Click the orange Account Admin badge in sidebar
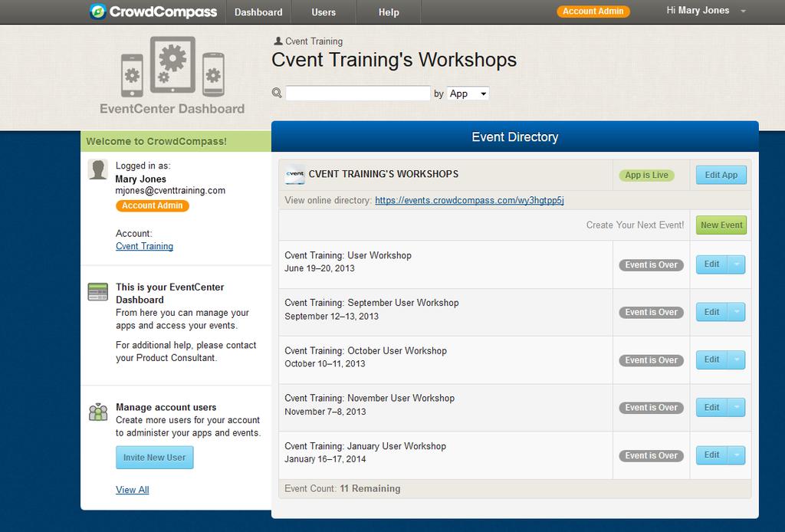 (x=153, y=205)
